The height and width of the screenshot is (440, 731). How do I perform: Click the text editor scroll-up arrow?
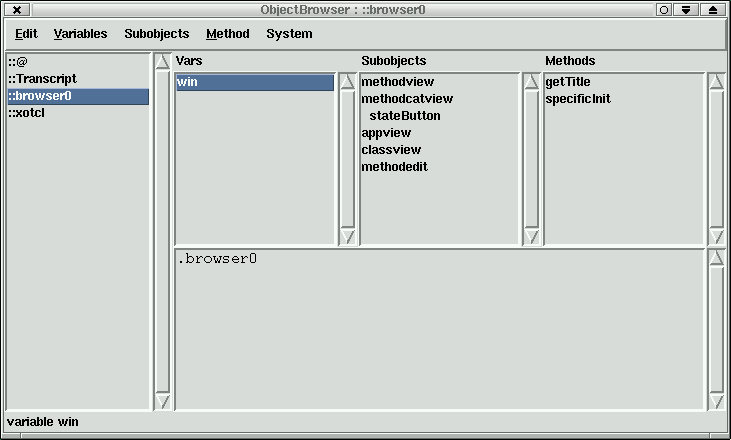[x=715, y=258]
